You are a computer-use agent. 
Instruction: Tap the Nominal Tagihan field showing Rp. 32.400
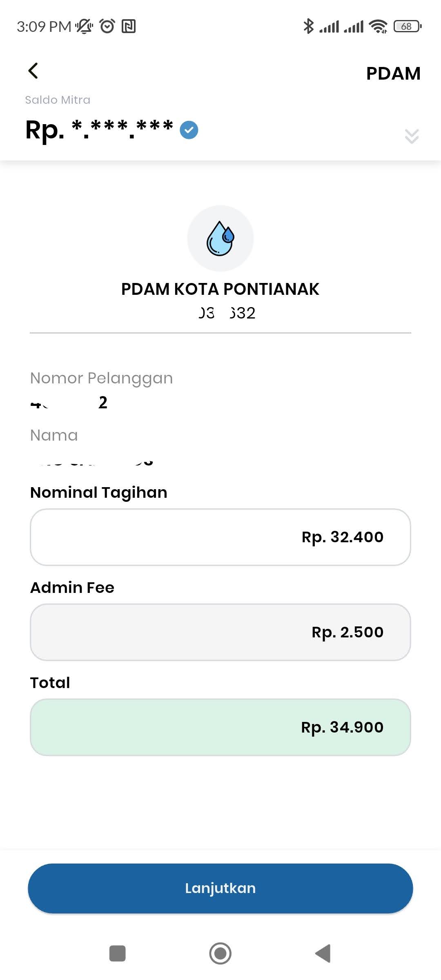click(220, 537)
